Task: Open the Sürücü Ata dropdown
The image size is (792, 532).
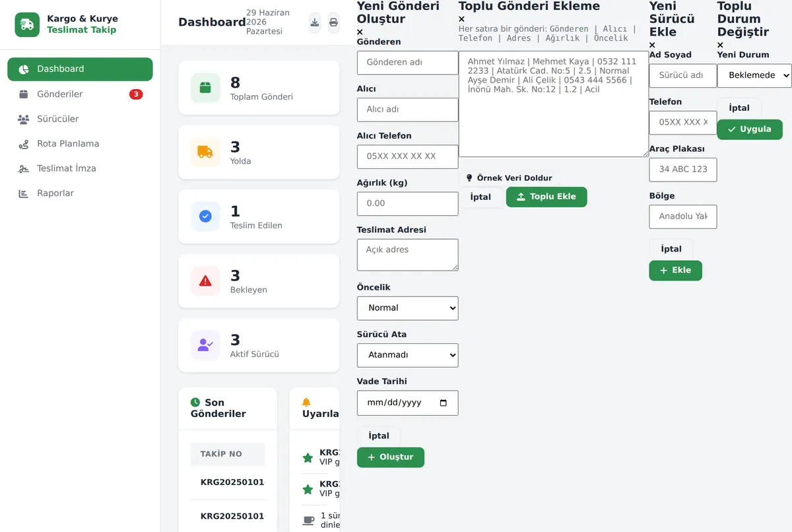Action: point(407,355)
